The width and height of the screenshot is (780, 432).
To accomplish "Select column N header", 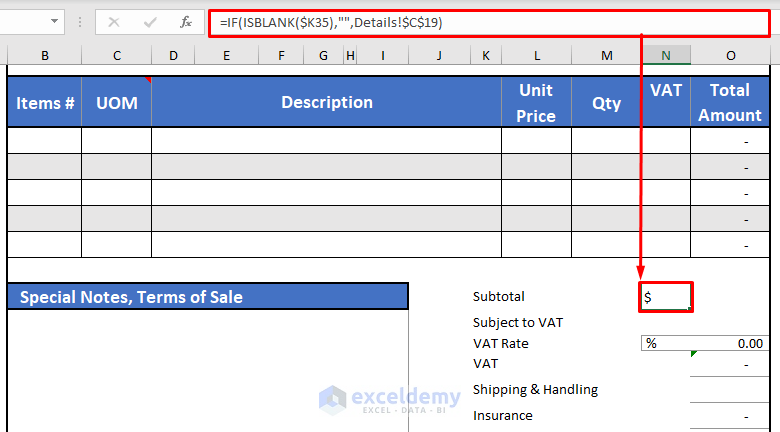I will pyautogui.click(x=666, y=56).
